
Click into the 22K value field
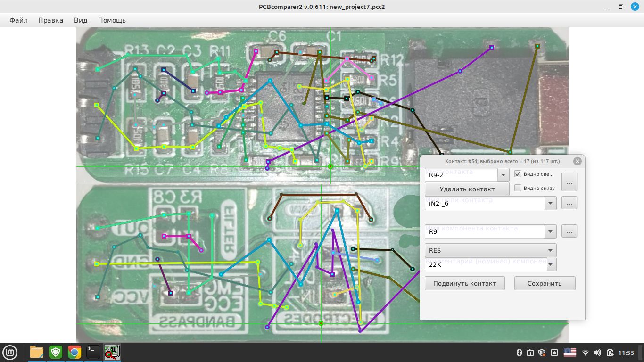[x=486, y=264]
